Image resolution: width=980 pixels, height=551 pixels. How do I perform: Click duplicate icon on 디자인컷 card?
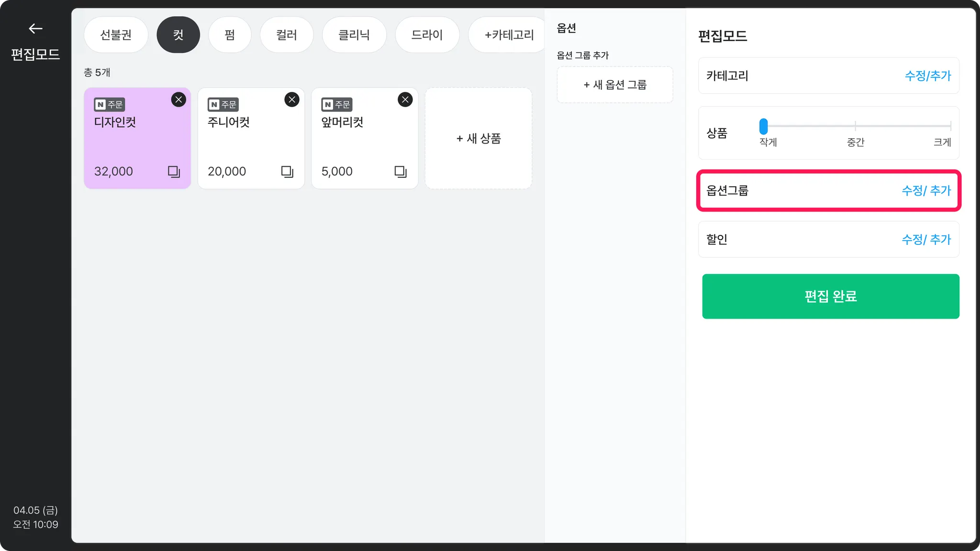coord(174,172)
